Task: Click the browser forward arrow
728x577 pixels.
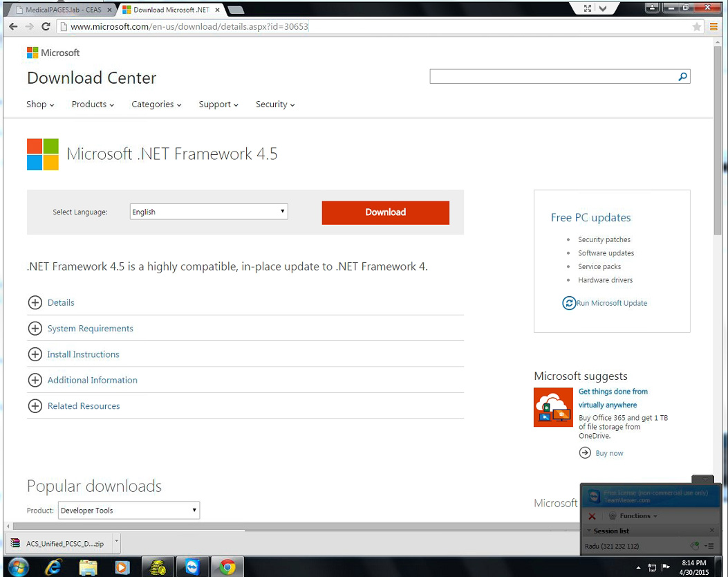Action: coord(30,26)
